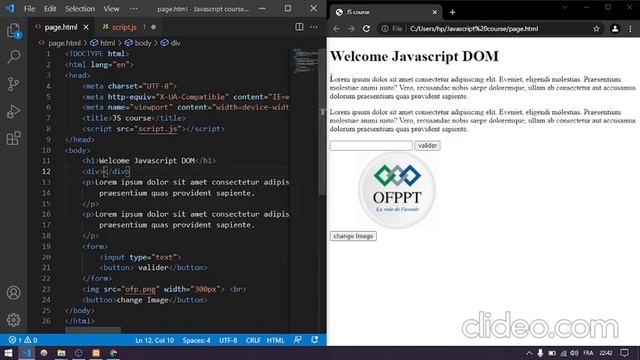Close the JS course browser tab
The width and height of the screenshot is (640, 360).
coord(435,12)
